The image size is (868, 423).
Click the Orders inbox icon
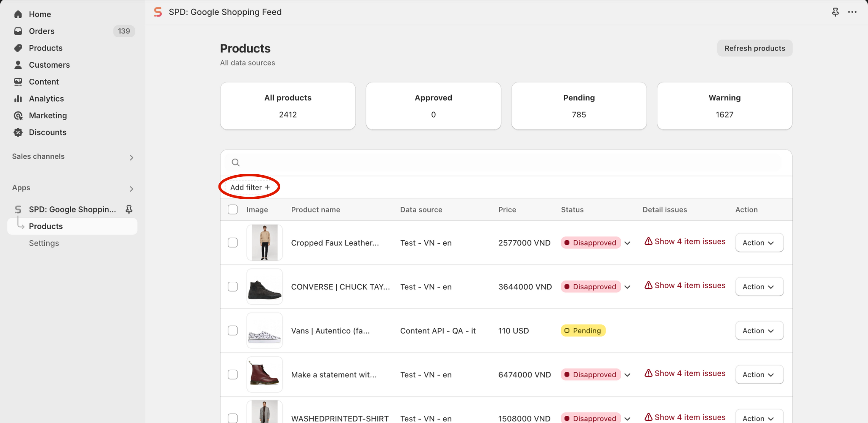point(18,31)
